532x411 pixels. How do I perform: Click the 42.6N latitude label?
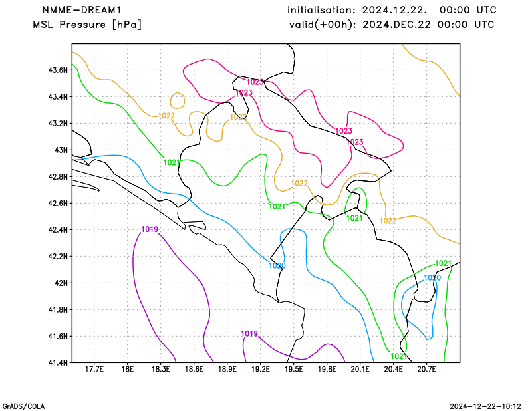[x=58, y=203]
